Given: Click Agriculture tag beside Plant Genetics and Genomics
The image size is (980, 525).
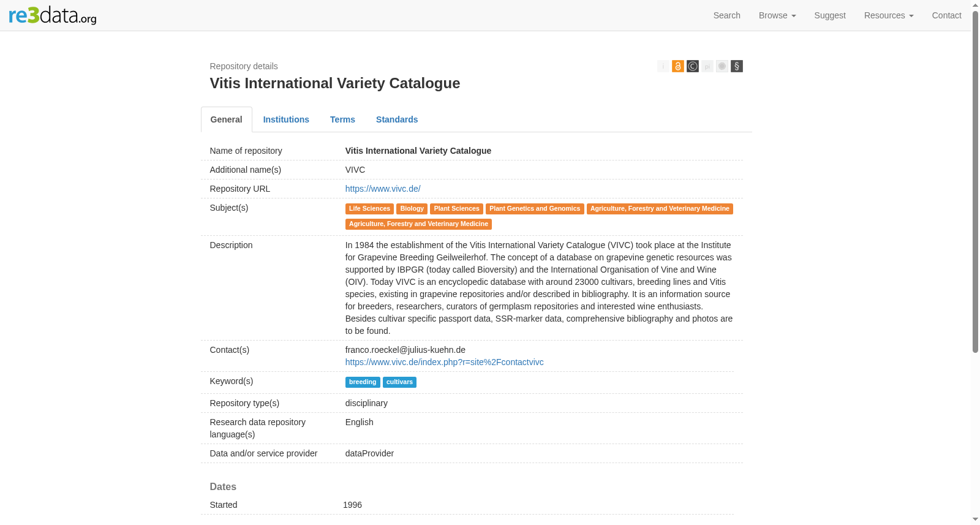Looking at the screenshot, I should click(660, 209).
